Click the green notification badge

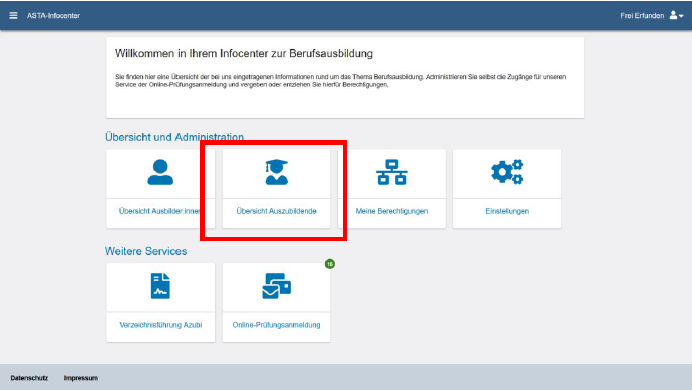coord(330,264)
